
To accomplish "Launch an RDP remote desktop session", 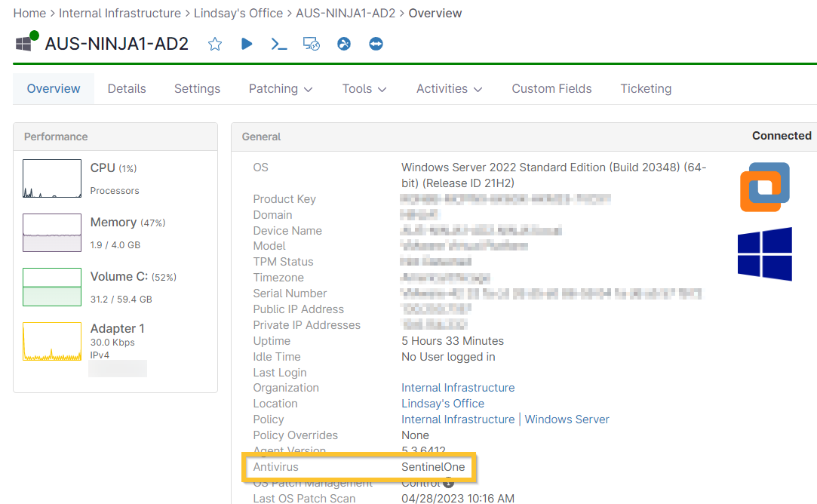I will 311,44.
